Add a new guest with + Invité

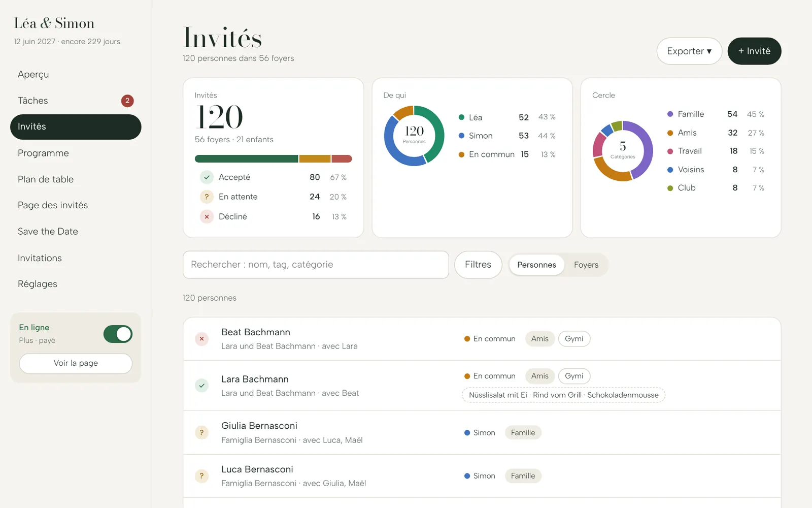click(754, 51)
